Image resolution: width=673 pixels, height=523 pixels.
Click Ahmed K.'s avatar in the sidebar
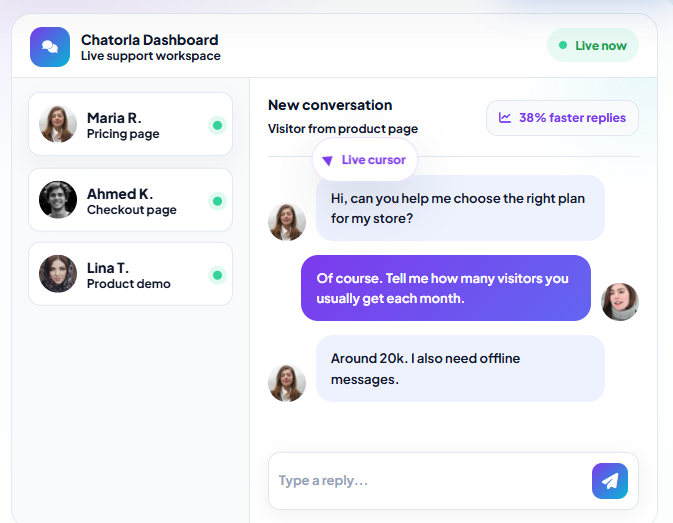(x=58, y=200)
